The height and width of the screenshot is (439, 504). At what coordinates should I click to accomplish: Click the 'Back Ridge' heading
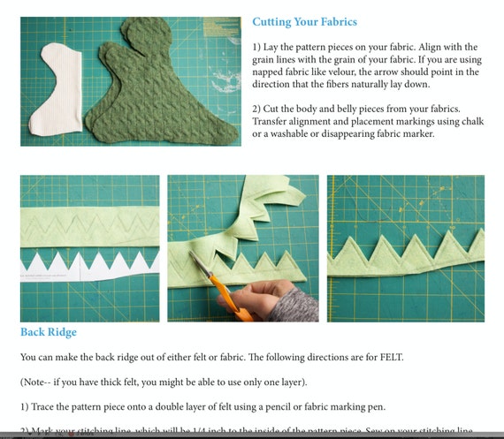[49, 332]
